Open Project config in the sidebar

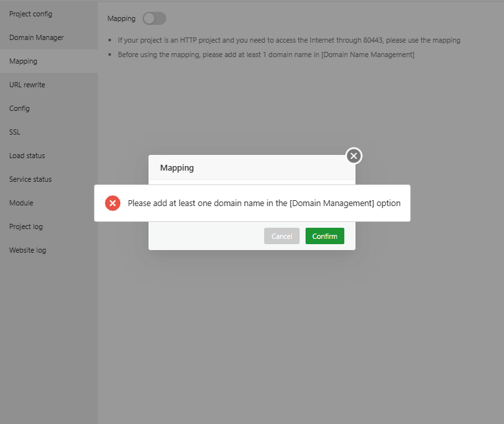click(49, 14)
